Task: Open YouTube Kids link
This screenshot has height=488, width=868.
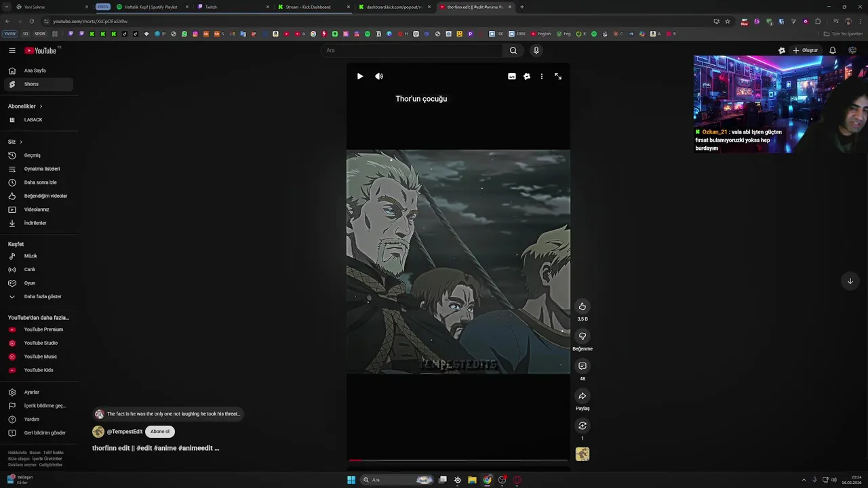Action: coord(39,370)
